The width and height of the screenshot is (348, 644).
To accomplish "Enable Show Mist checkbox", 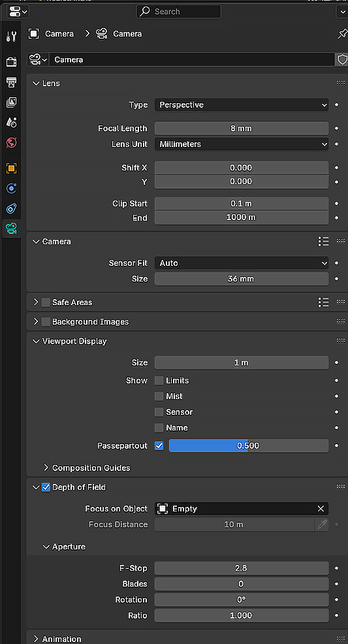I will pyautogui.click(x=159, y=396).
